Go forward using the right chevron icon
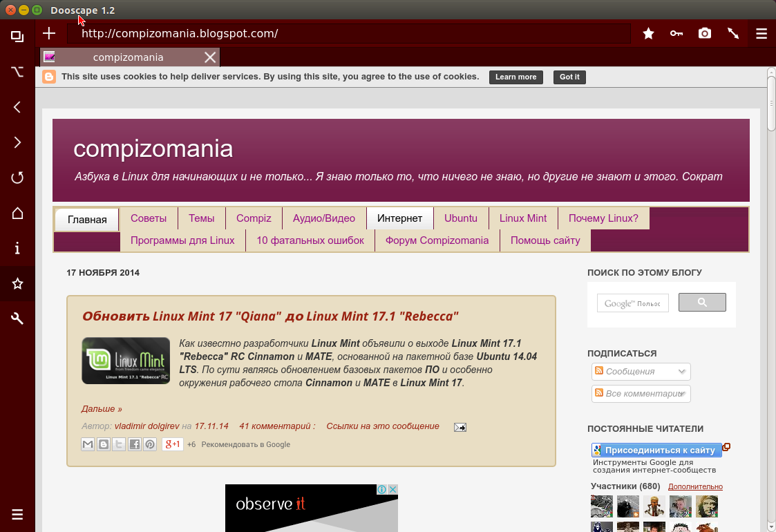The width and height of the screenshot is (776, 532). point(17,142)
